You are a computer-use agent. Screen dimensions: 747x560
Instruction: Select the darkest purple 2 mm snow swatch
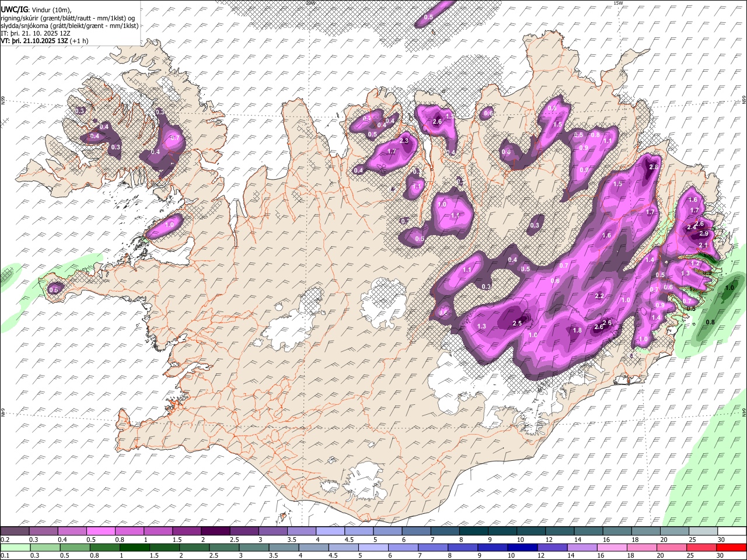(x=215, y=531)
